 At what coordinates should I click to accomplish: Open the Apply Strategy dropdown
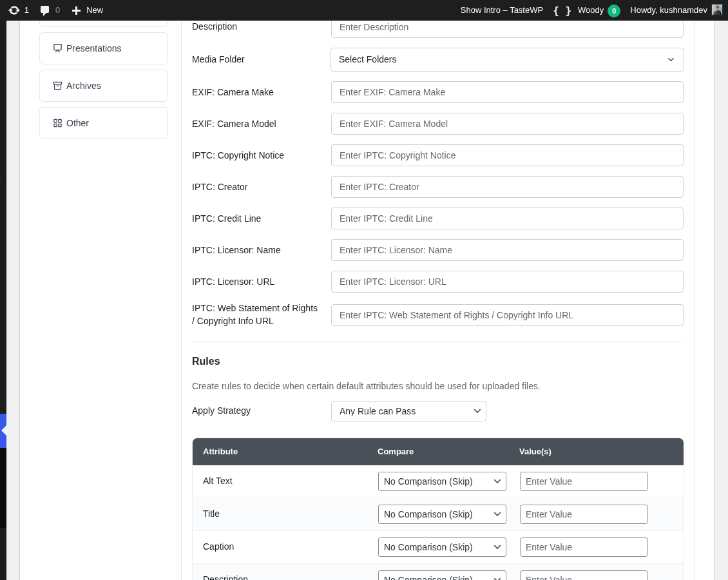[408, 411]
